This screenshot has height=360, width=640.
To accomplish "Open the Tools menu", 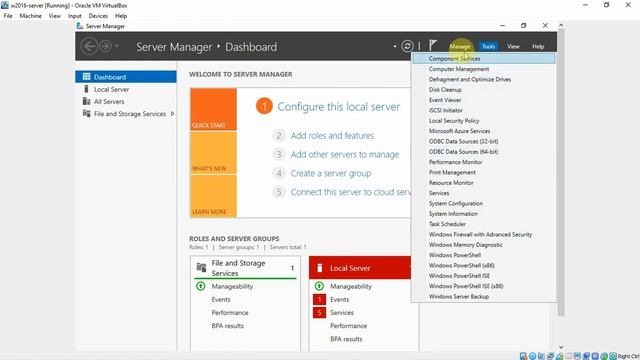I will pos(488,46).
